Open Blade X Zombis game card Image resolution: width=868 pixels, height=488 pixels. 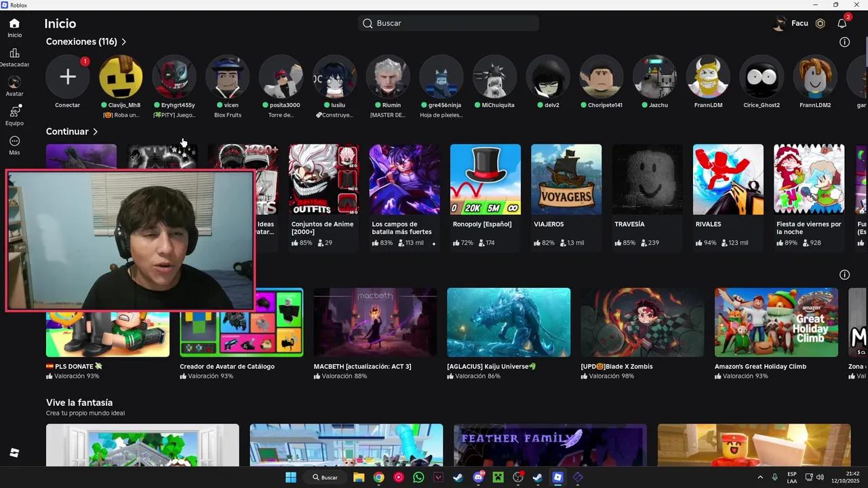[642, 334]
